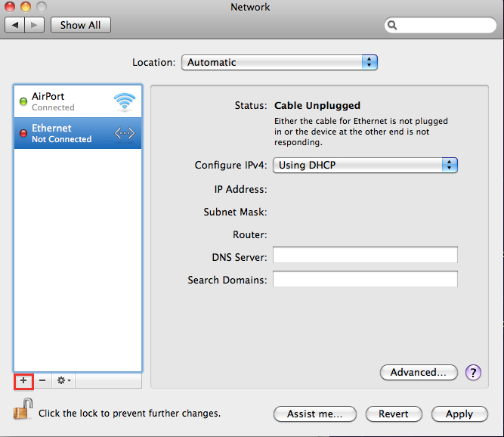Viewport: 504px width, 437px height.
Task: Go forward with the right arrow button
Action: click(x=35, y=25)
